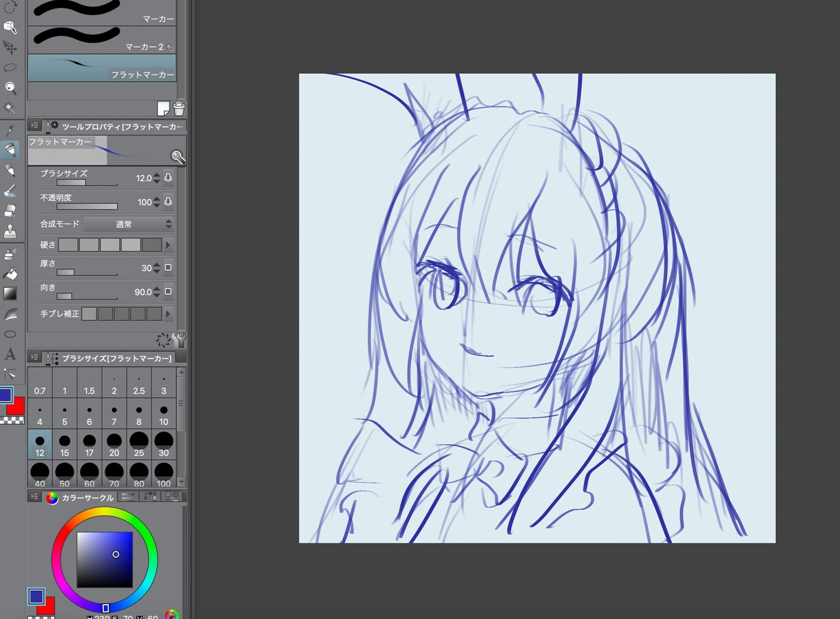The width and height of the screenshot is (840, 619).
Task: Create a copy of the current sub tool
Action: click(x=163, y=108)
